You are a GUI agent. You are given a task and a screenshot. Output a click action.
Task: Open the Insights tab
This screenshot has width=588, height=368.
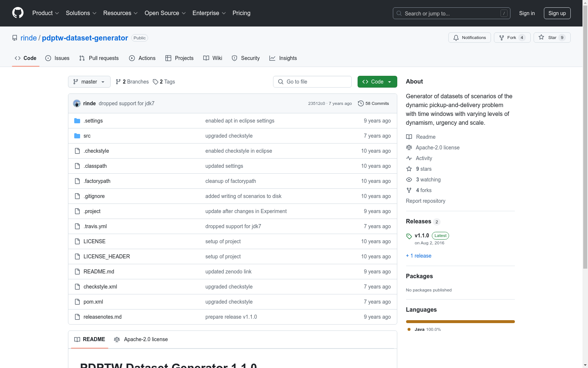point(283,58)
